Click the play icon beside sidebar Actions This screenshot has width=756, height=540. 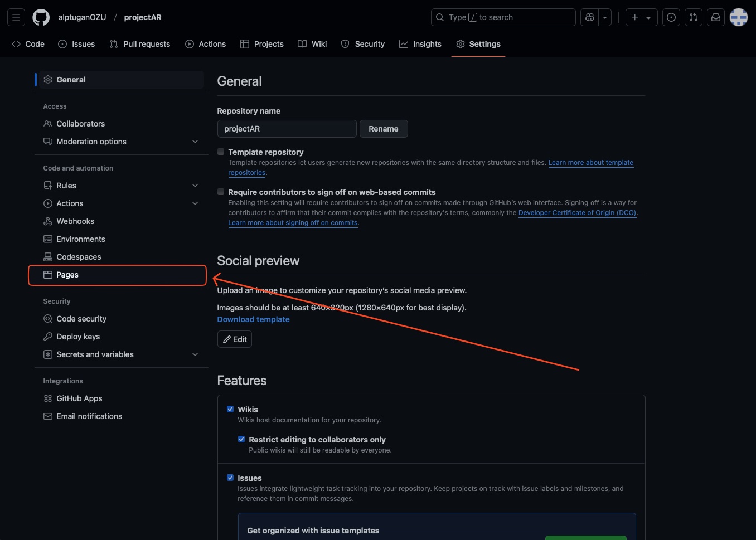click(x=48, y=203)
